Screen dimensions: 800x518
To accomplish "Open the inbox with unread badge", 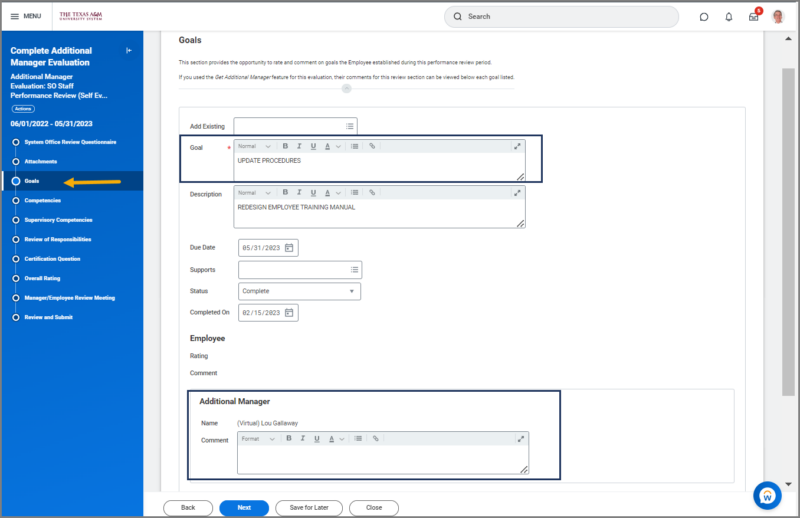I will (753, 17).
